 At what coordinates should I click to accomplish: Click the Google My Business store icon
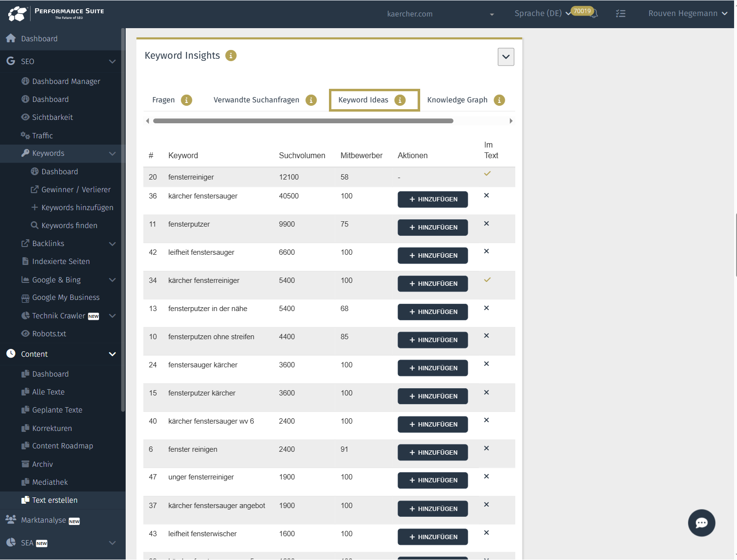[x=25, y=297]
